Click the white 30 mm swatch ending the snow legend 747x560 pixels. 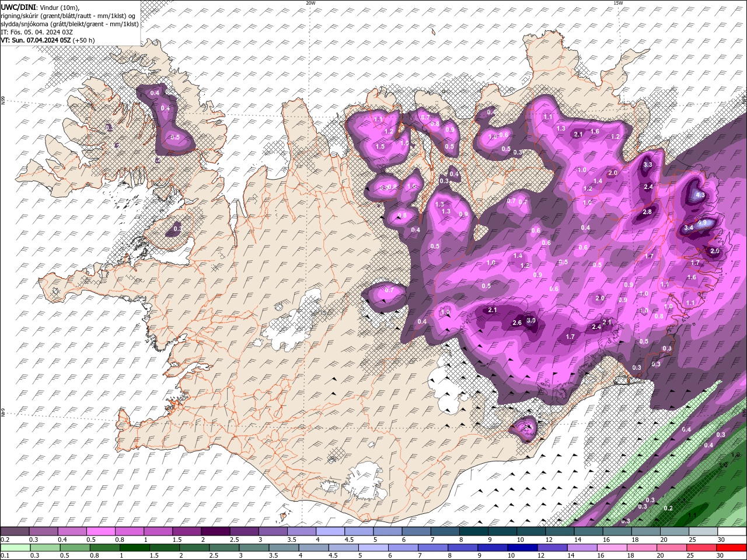click(x=732, y=531)
